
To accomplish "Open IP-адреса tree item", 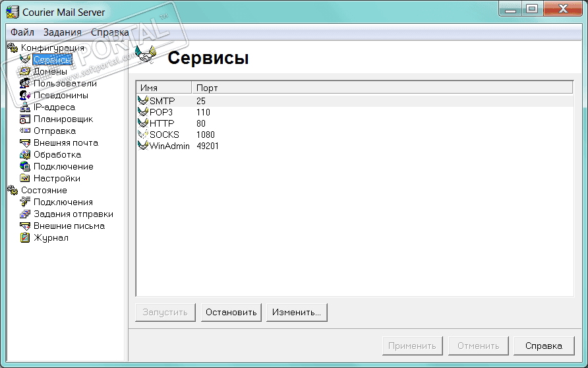I will point(54,107).
